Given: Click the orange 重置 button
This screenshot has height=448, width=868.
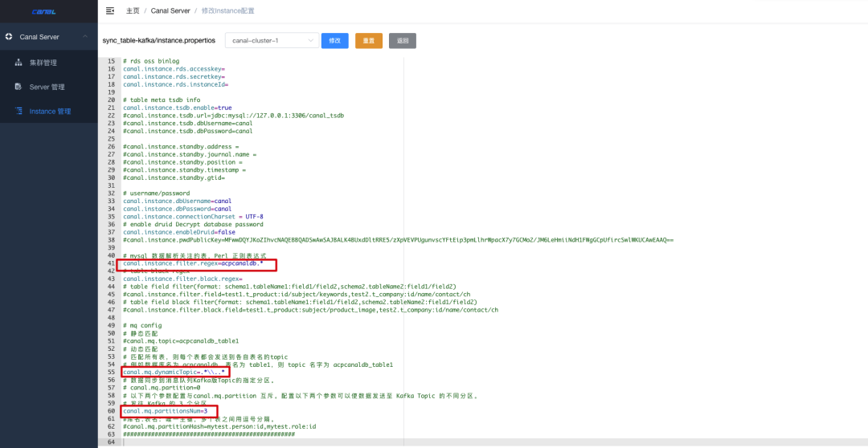Looking at the screenshot, I should [x=369, y=41].
